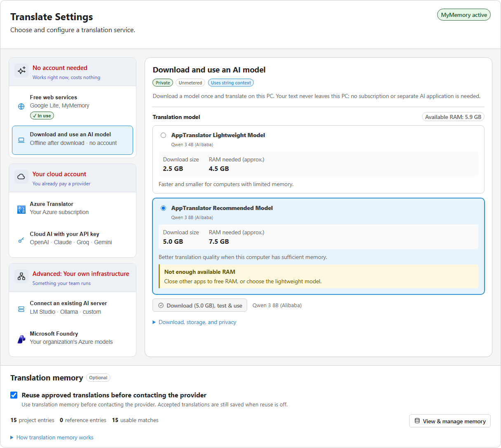
Task: Click Works right now, costs nothing text
Action: [x=66, y=77]
